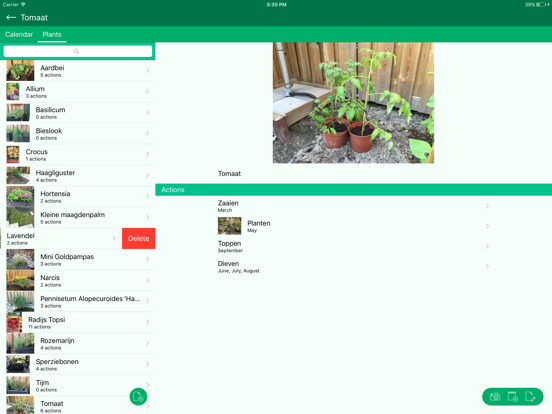Viewport: 552px width, 414px height.
Task: Tap the add plant floating button
Action: click(138, 397)
